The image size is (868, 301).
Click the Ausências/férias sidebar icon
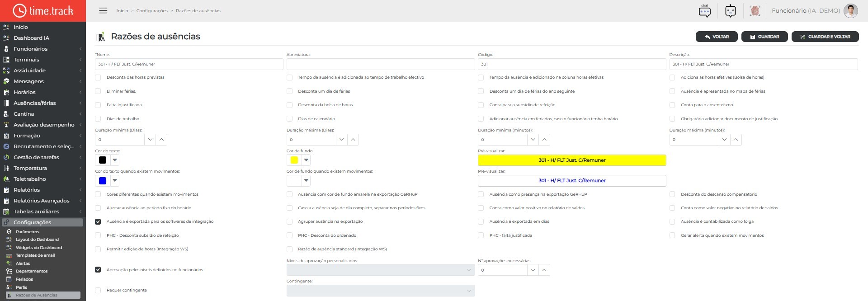point(6,103)
